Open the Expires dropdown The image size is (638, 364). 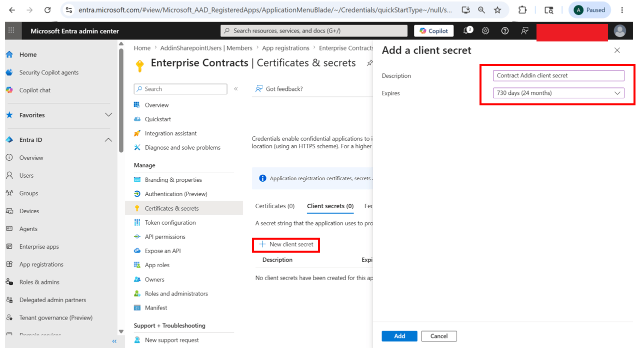[x=558, y=93]
